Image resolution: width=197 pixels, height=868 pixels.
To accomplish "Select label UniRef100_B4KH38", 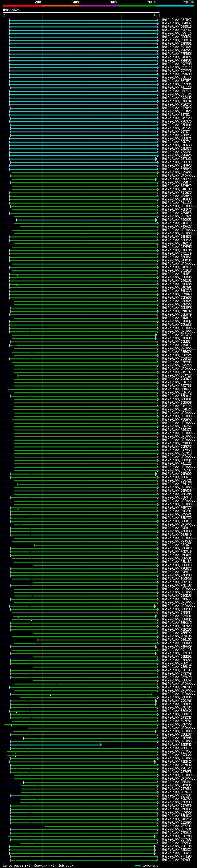I will (177, 236).
